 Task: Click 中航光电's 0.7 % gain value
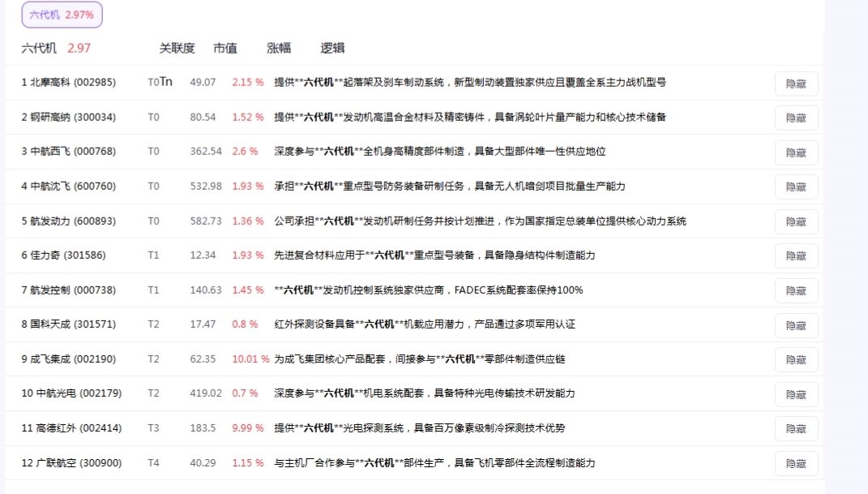[x=246, y=393]
